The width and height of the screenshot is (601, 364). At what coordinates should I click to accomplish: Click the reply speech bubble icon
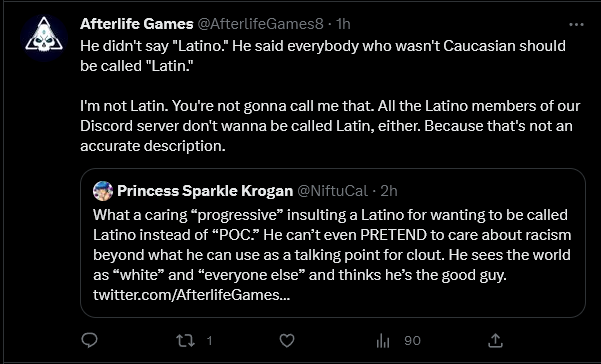(x=90, y=340)
